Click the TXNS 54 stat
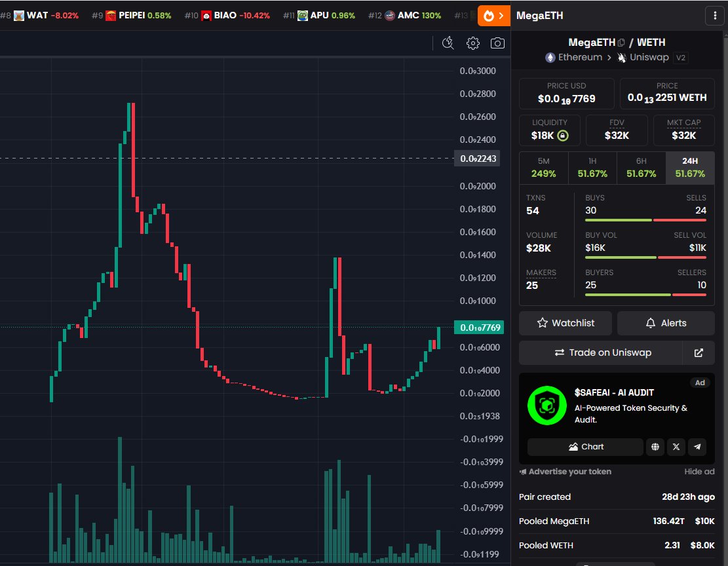The width and height of the screenshot is (728, 566). [536, 204]
